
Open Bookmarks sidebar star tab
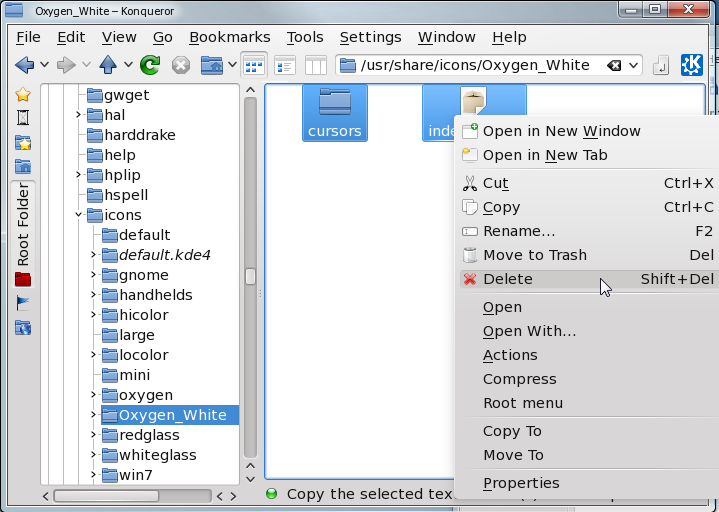click(23, 94)
